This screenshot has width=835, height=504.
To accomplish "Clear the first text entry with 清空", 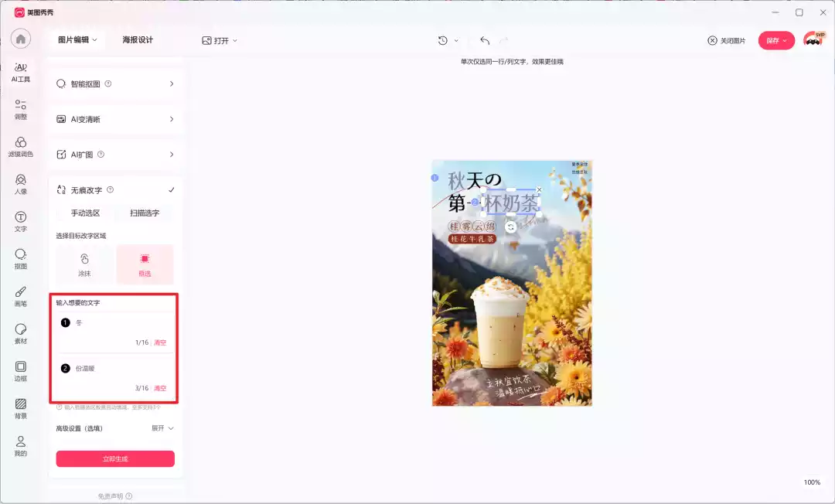I will click(x=160, y=342).
